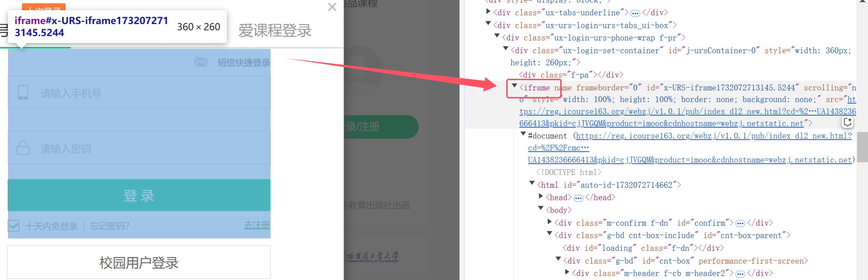Click the phone icon in number field
Screen dimensions: 868x280
pyautogui.click(x=23, y=93)
